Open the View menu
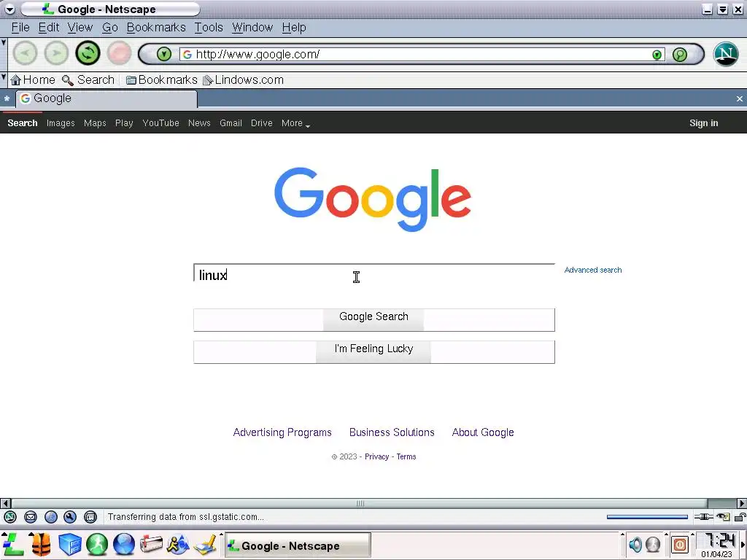 80,28
